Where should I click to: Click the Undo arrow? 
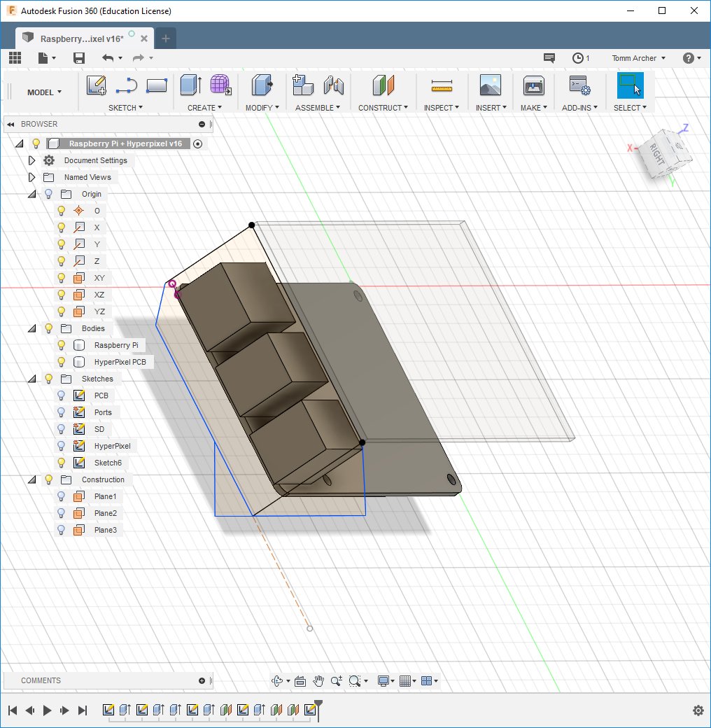click(x=108, y=57)
